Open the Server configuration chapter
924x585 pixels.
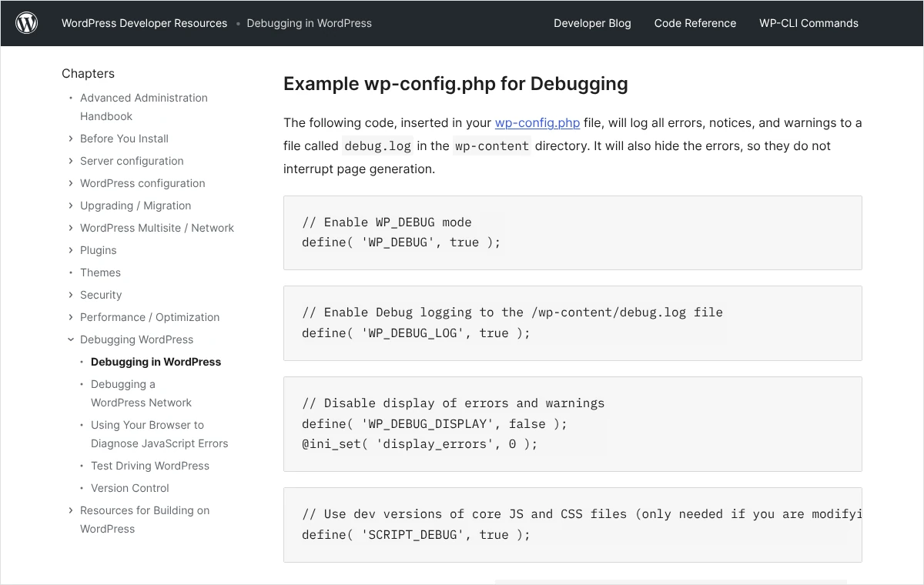132,161
